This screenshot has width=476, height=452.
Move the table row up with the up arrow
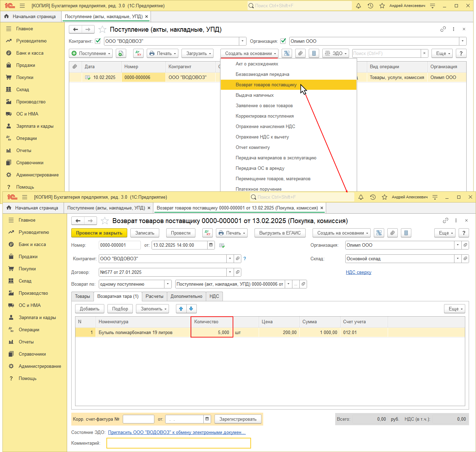(181, 309)
